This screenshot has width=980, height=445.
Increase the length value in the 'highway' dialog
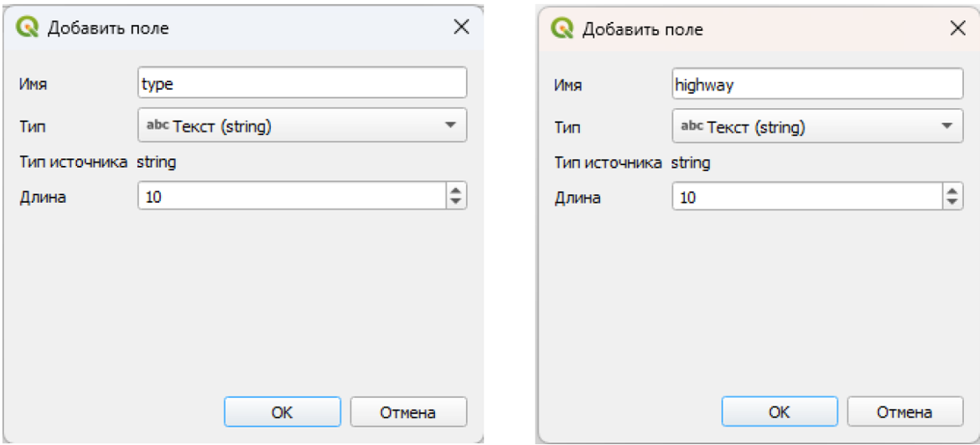click(951, 193)
